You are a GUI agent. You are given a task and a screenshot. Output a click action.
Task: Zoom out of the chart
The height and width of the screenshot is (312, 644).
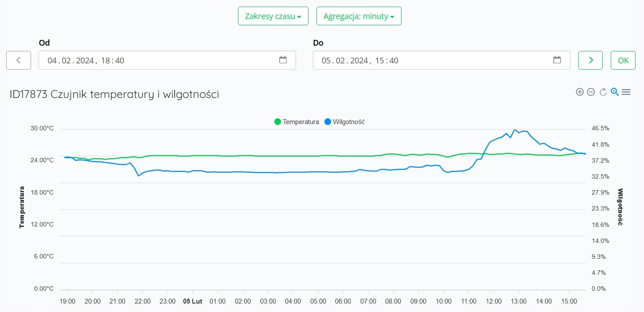click(x=591, y=92)
